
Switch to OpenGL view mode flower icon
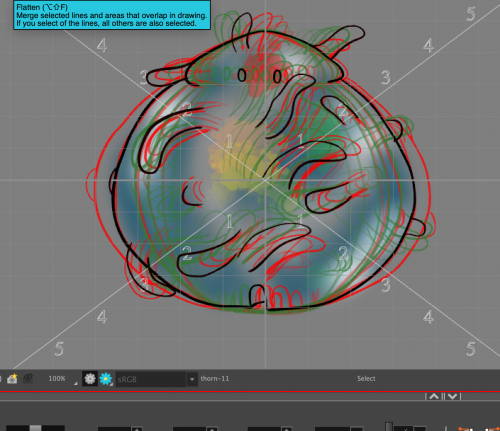90,379
